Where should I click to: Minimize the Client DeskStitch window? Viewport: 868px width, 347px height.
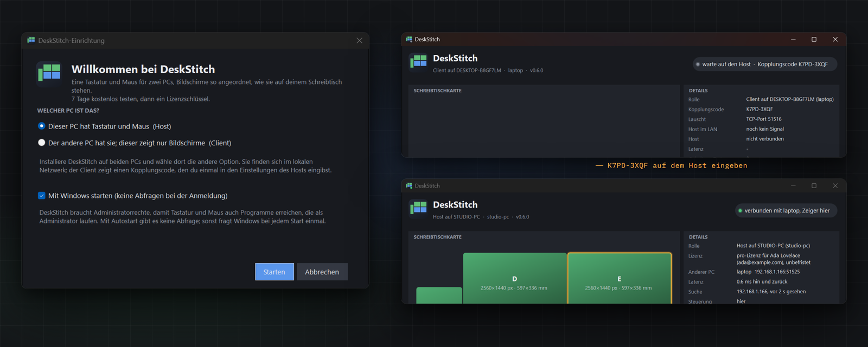[793, 39]
